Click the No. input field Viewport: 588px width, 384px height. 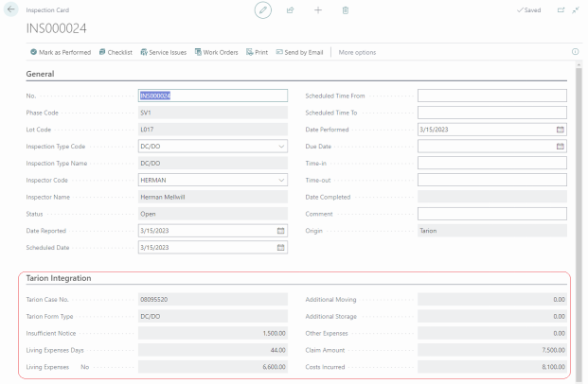pos(213,96)
